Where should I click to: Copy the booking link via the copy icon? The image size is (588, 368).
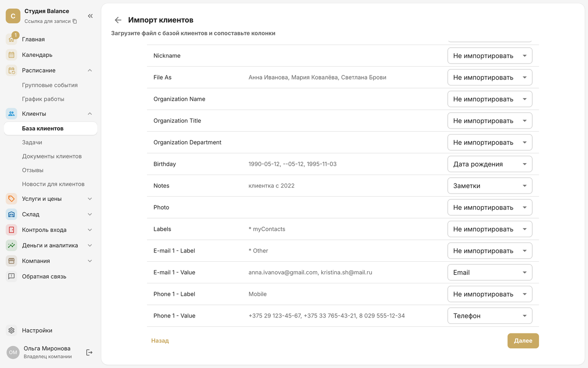coord(75,21)
